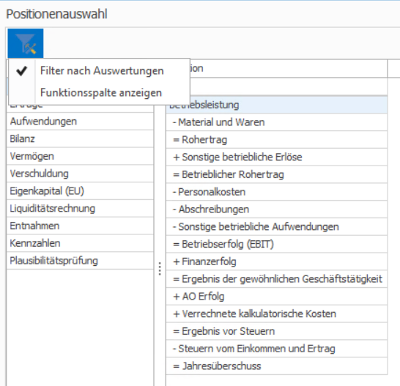Select Jahresüberschuss position row

277,366
